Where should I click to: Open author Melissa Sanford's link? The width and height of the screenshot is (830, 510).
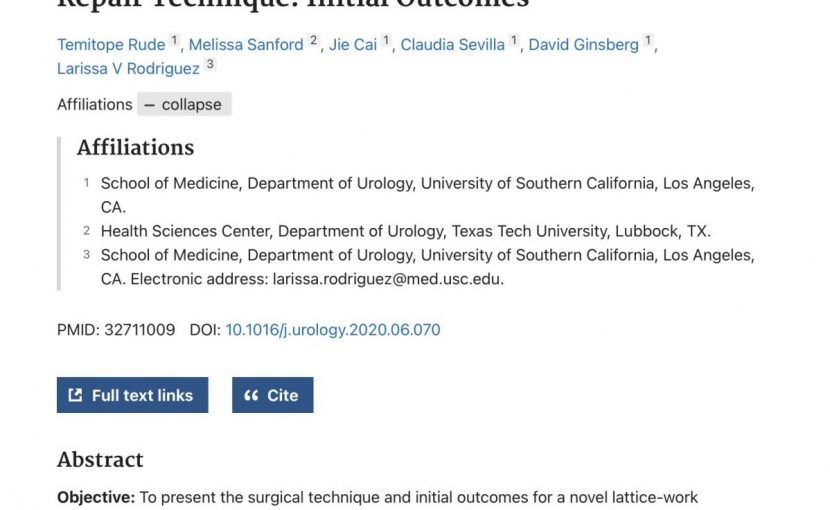(x=246, y=44)
